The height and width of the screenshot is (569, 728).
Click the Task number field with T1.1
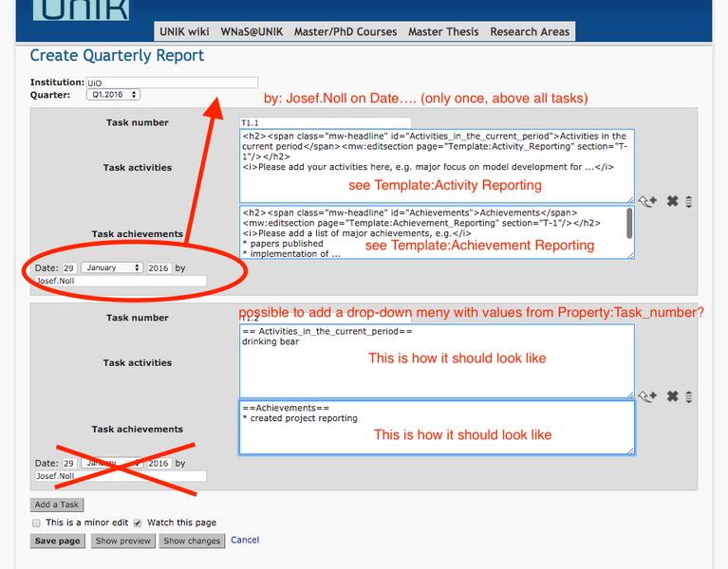(326, 122)
